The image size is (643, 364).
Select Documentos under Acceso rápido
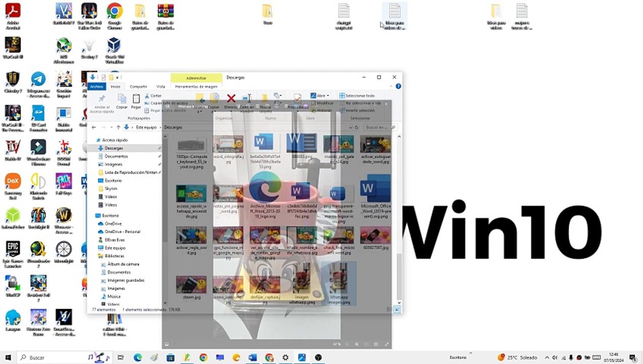(116, 156)
